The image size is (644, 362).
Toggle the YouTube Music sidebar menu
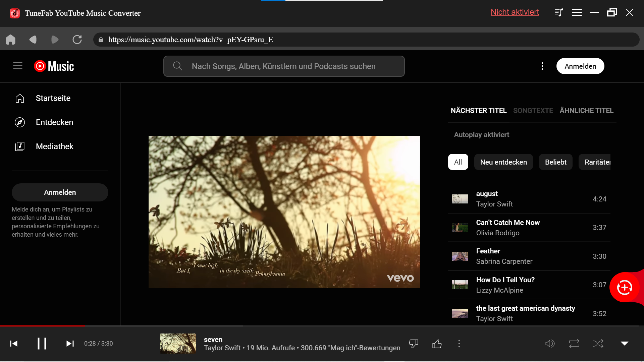pos(18,66)
